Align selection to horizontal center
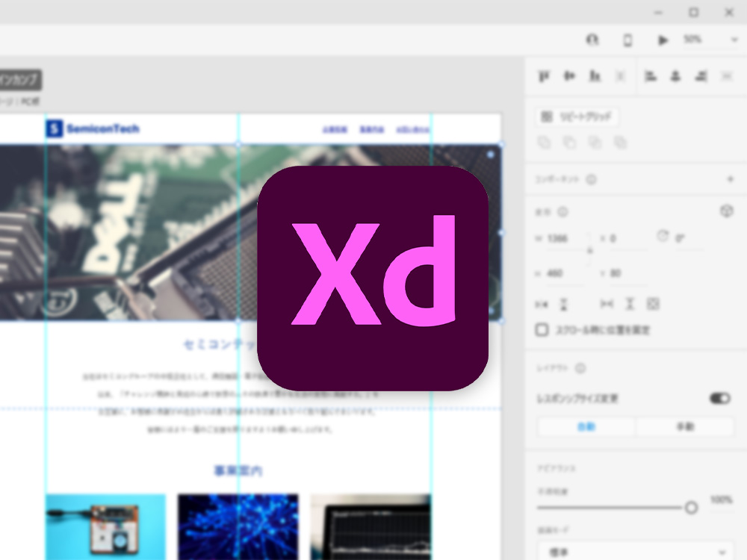This screenshot has height=560, width=747. [x=675, y=76]
